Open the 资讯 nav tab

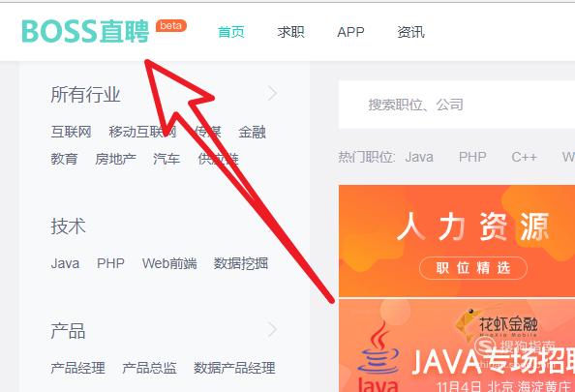[x=411, y=32]
